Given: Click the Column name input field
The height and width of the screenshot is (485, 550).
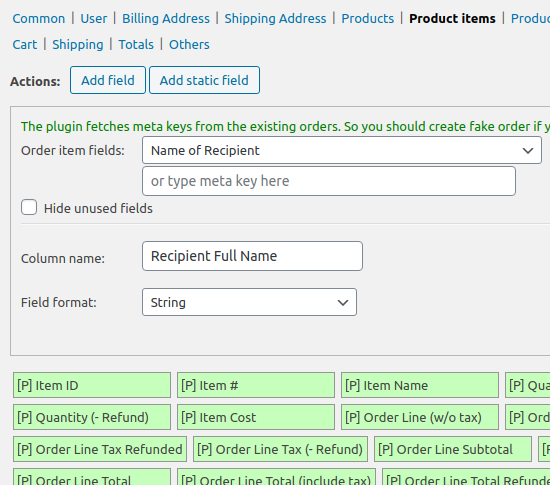Looking at the screenshot, I should pyautogui.click(x=252, y=256).
